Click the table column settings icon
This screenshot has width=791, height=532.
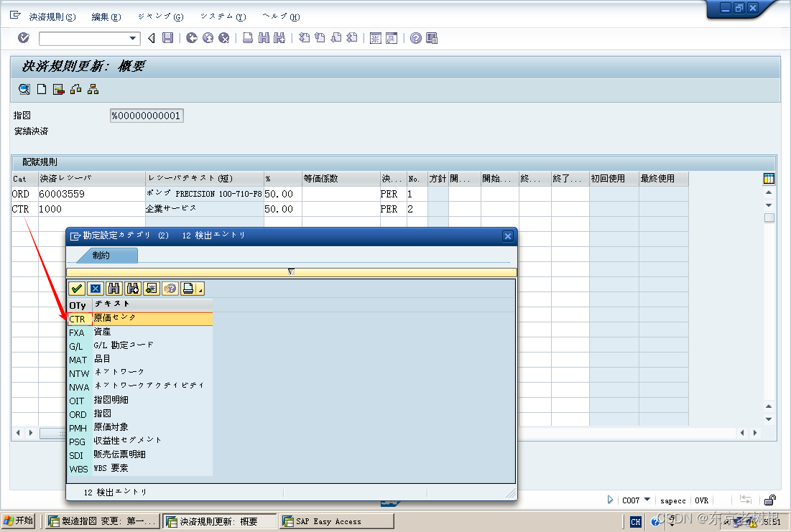pos(769,179)
